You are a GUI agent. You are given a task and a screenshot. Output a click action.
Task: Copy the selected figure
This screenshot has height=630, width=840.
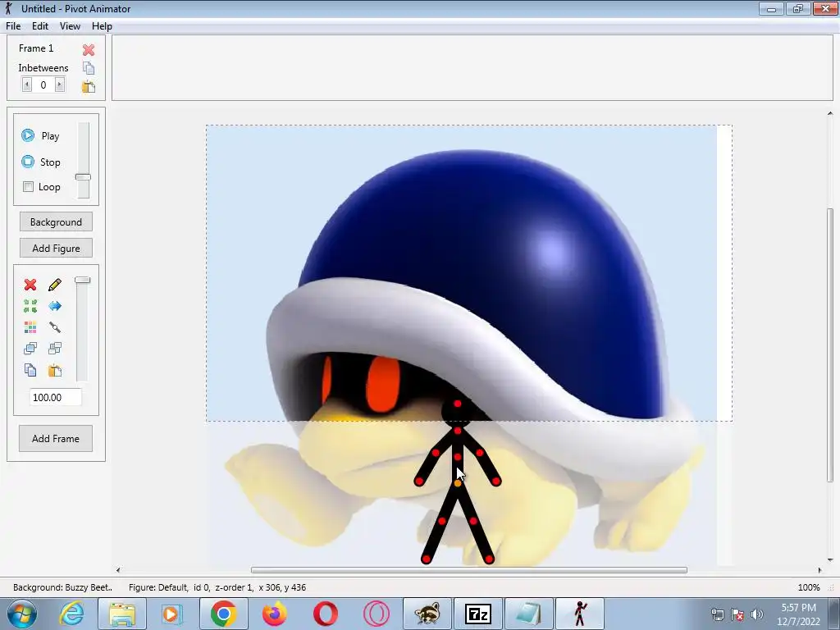30,370
